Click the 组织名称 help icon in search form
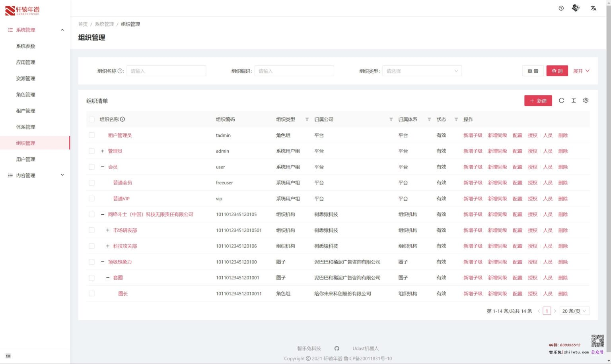 click(120, 71)
